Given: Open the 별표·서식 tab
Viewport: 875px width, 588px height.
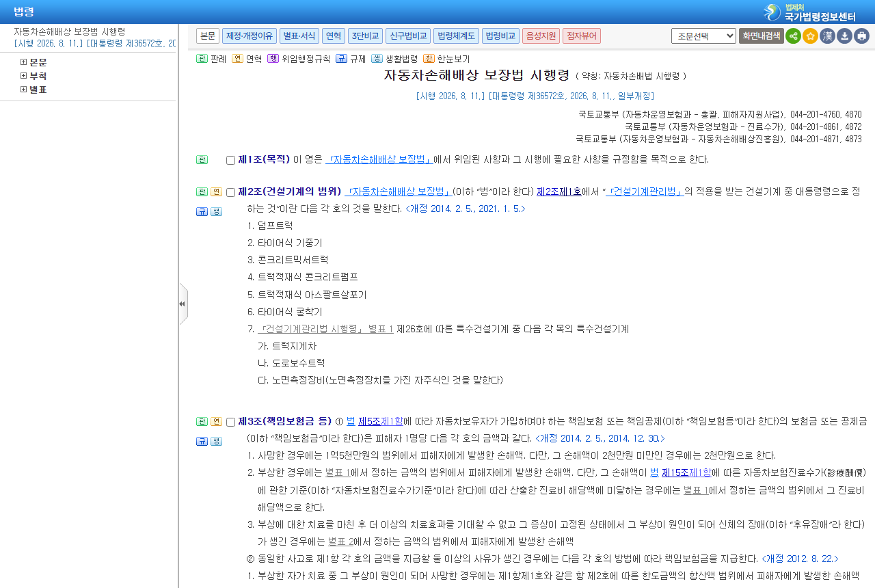Looking at the screenshot, I should (x=299, y=36).
